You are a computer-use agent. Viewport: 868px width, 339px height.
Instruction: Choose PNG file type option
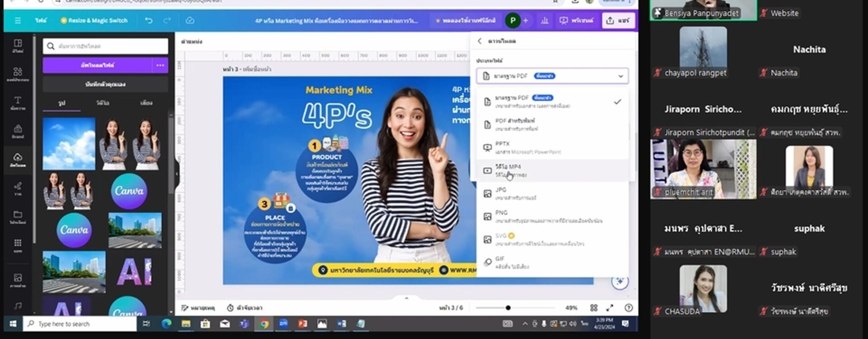point(552,217)
